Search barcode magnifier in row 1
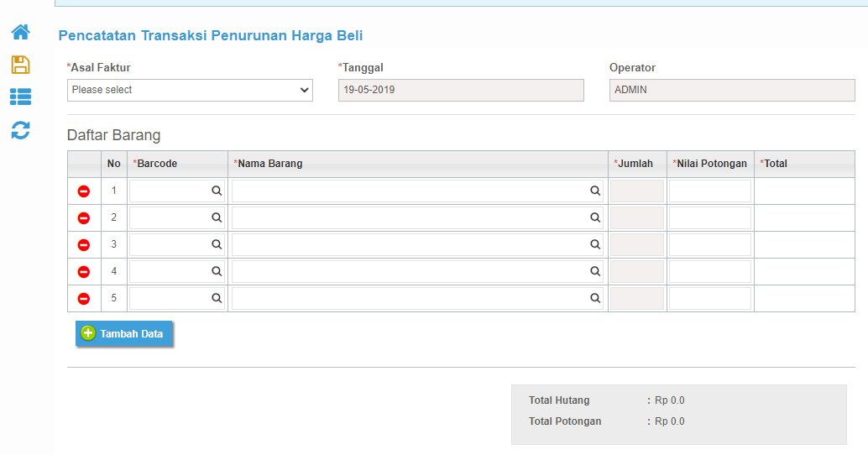This screenshot has height=455, width=868. pos(217,191)
